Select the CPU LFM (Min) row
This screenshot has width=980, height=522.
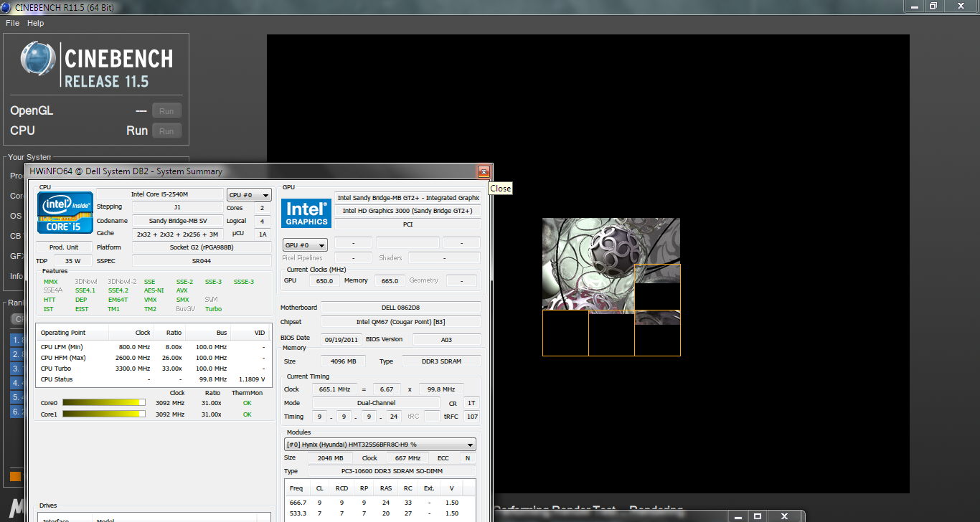click(153, 347)
